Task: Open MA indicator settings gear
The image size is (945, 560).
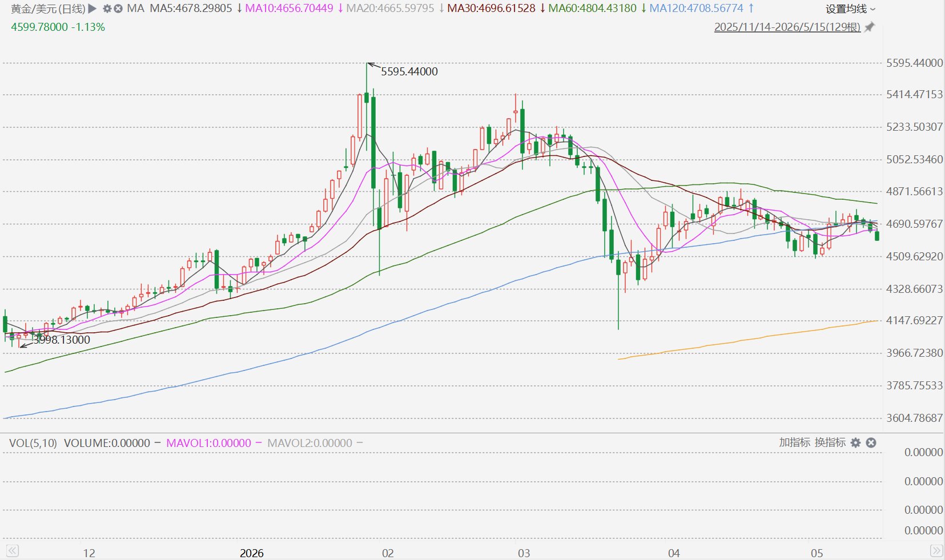Action: click(107, 9)
